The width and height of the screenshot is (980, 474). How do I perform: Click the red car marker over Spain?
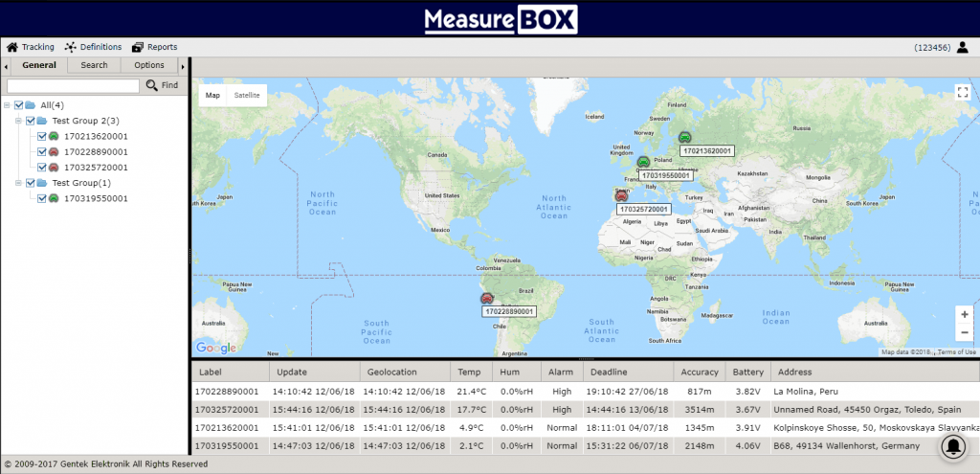click(622, 195)
